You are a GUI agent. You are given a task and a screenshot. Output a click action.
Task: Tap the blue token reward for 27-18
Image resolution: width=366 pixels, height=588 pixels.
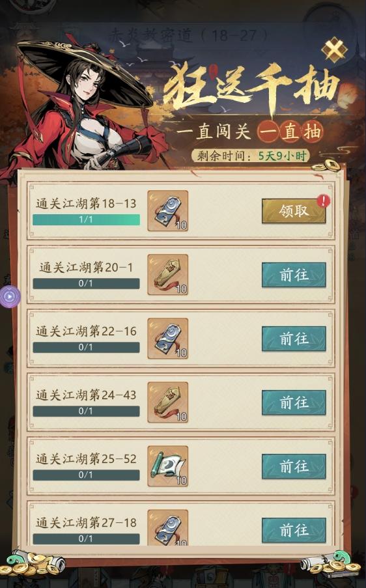[167, 527]
